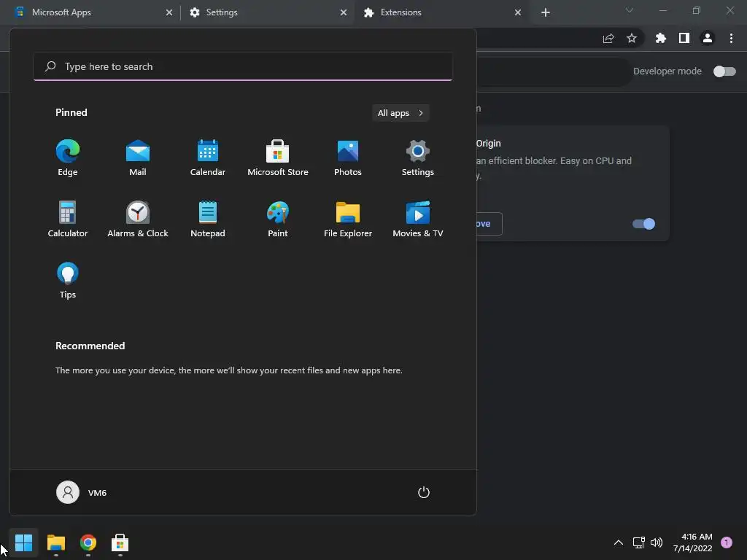The image size is (747, 560).
Task: Bookmark this page with the star
Action: pyautogui.click(x=632, y=39)
